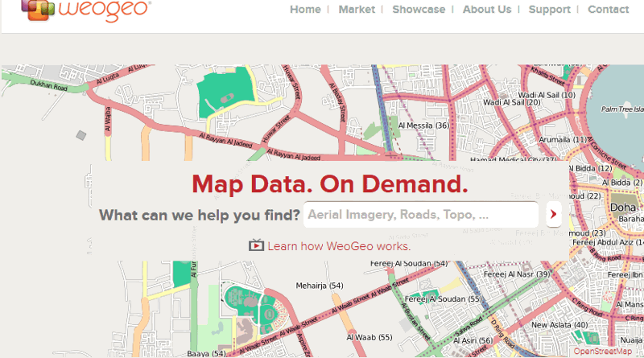Screen dimensions: 644x358
Task: Click the Dukhan Road label
Action: pos(49,85)
